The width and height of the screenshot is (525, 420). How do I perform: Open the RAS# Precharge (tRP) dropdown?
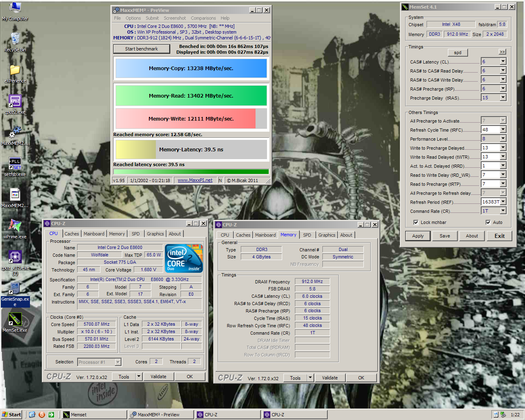pyautogui.click(x=503, y=89)
